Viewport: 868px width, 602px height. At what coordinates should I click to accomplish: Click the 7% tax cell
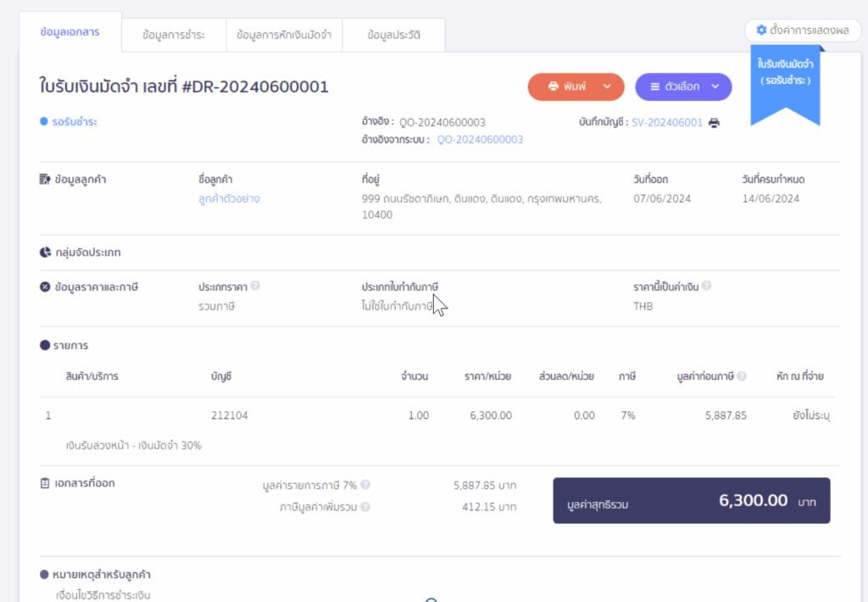coord(628,415)
